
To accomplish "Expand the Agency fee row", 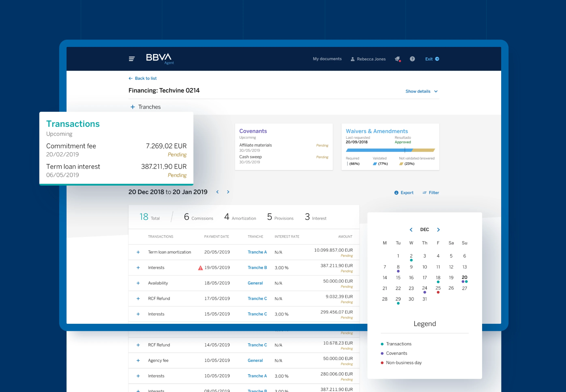I will (138, 361).
